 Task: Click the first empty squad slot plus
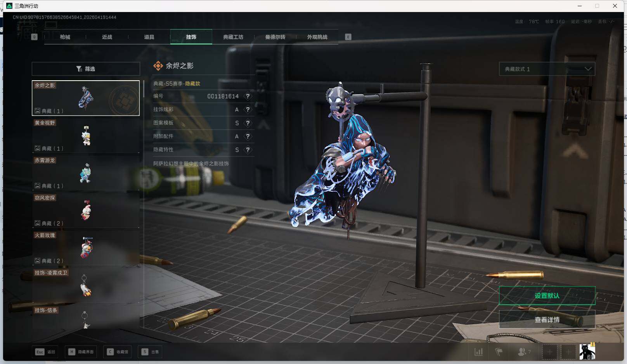pos(549,352)
